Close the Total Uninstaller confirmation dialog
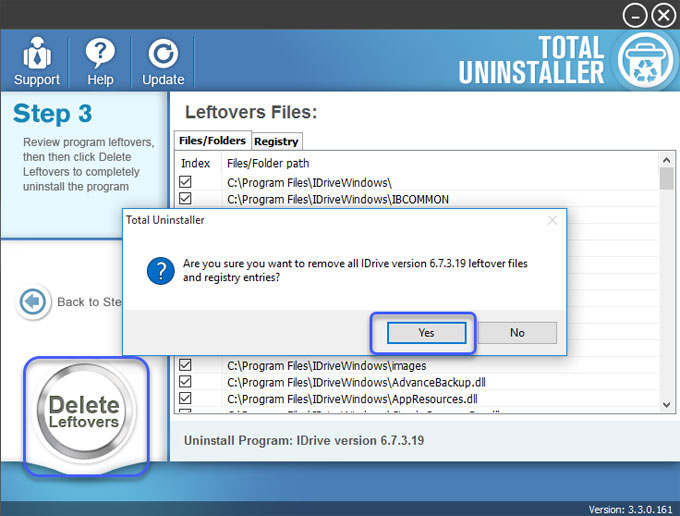The width and height of the screenshot is (680, 516). 552,220
